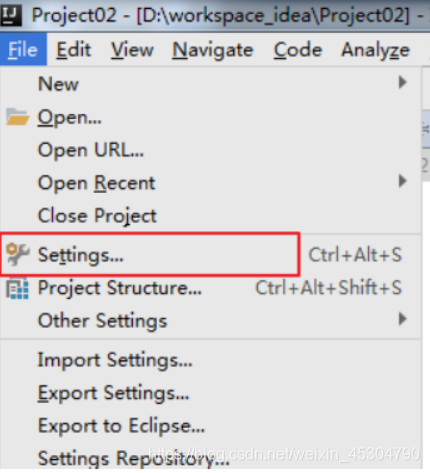Select Settings... menu entry
The height and width of the screenshot is (473, 430).
coord(211,255)
